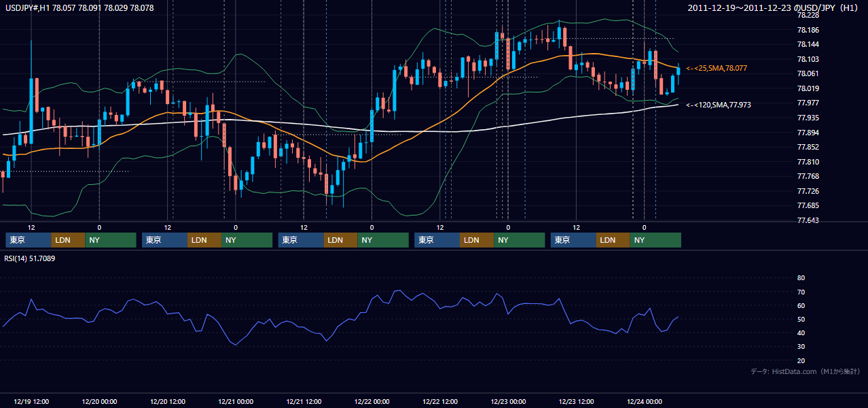Click the leftmost LDN session box
868x408 pixels.
coord(69,240)
